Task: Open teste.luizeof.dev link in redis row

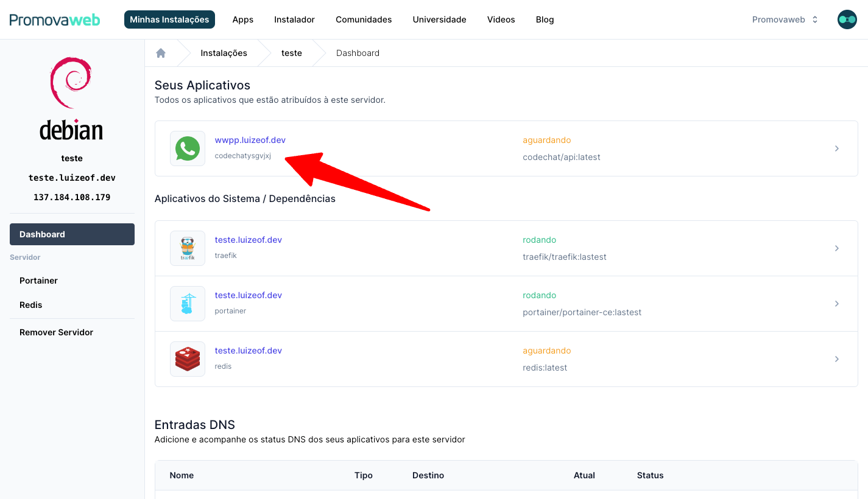Action: pos(249,351)
